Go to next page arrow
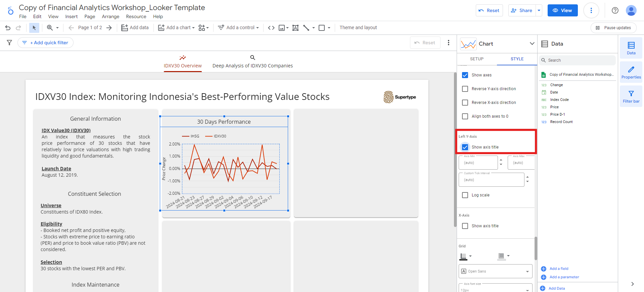 109,28
